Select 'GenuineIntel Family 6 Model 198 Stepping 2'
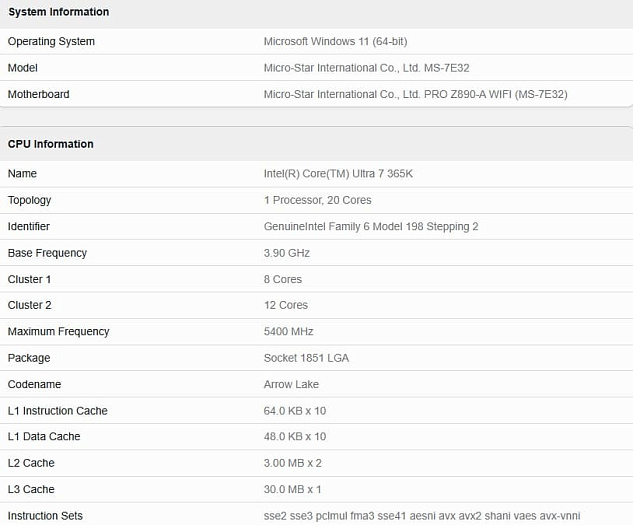This screenshot has height=525, width=633. click(x=371, y=227)
